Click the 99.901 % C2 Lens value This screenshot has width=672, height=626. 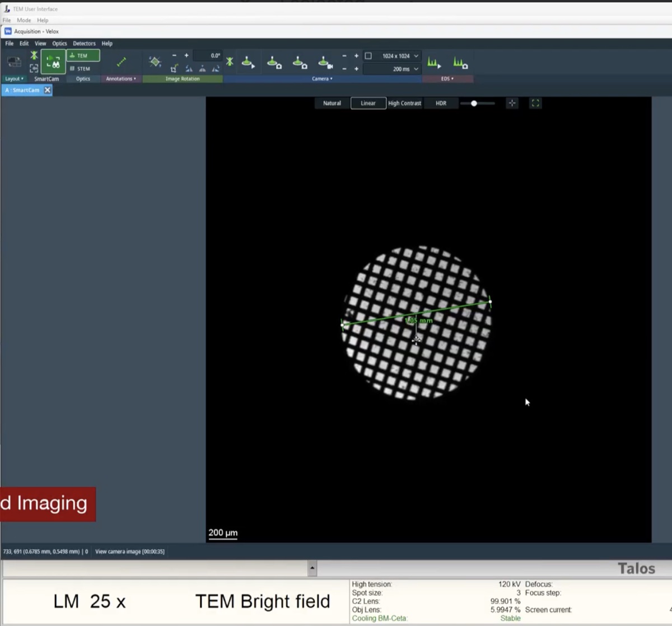[505, 601]
